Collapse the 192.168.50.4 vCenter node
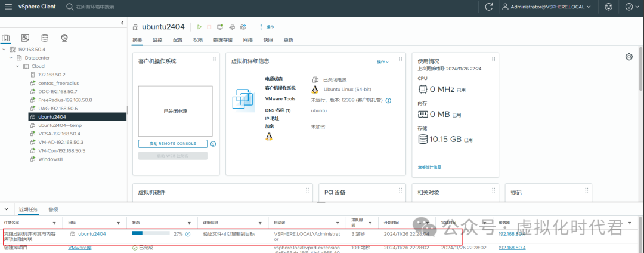The width and height of the screenshot is (644, 253). [x=4, y=50]
